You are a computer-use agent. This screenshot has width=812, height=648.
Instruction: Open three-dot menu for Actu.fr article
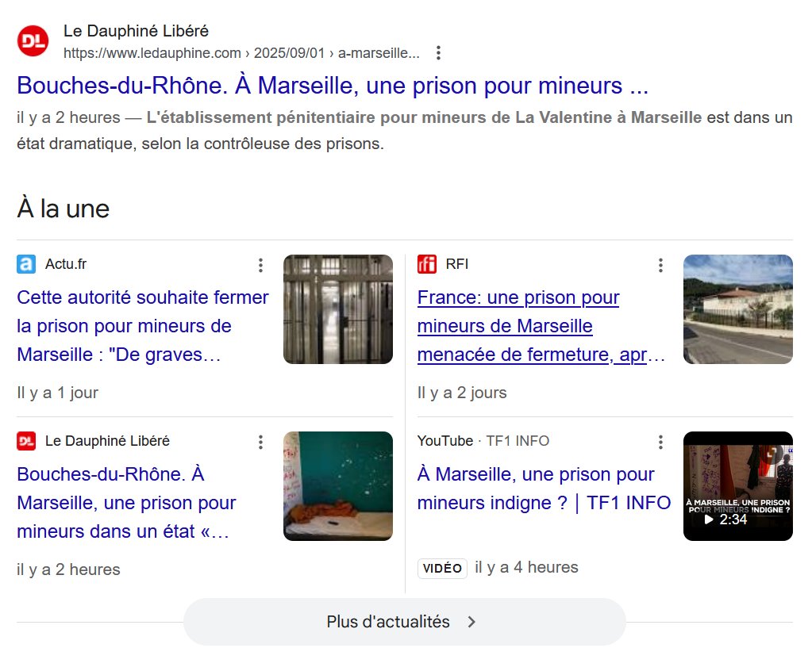[x=260, y=265]
